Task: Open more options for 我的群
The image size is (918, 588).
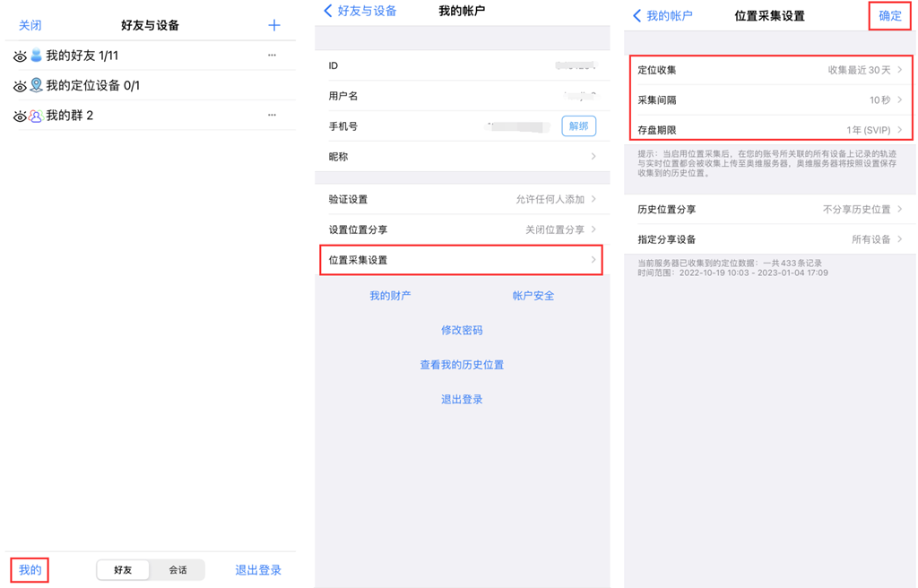Action: tap(272, 116)
